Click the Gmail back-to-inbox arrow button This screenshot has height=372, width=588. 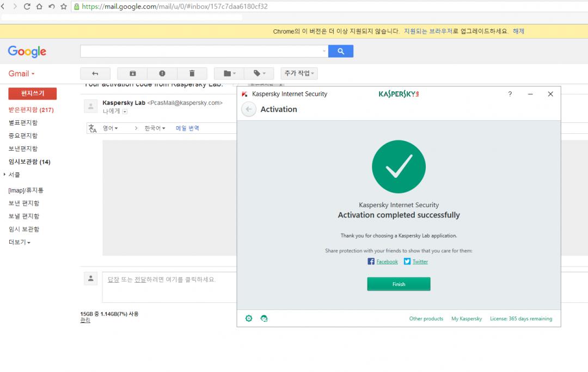95,73
